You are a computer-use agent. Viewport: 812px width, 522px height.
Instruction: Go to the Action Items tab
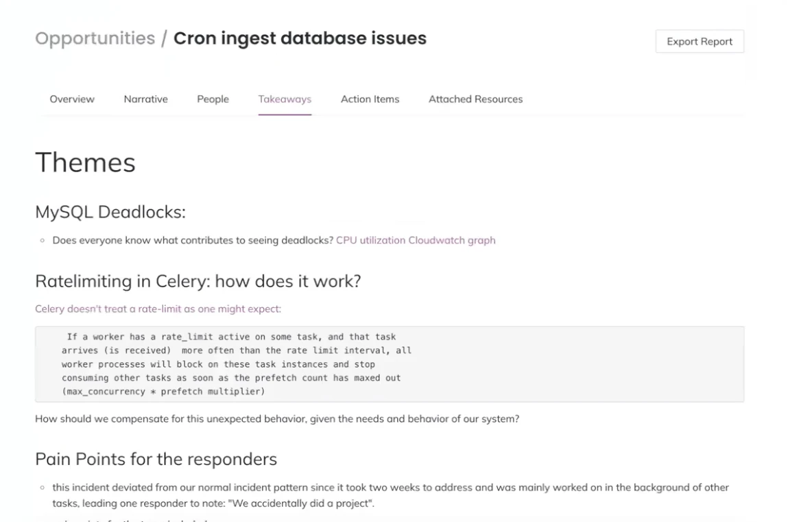370,99
